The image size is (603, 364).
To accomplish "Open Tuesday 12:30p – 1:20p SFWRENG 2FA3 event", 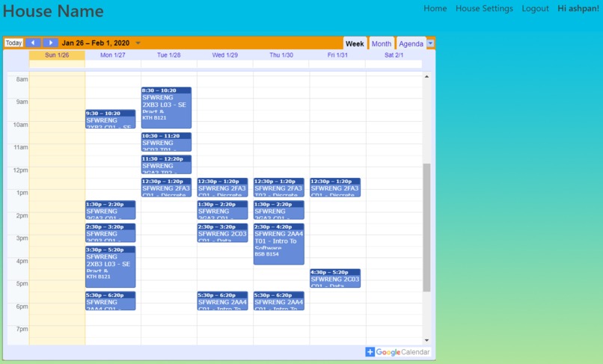I will [x=166, y=187].
